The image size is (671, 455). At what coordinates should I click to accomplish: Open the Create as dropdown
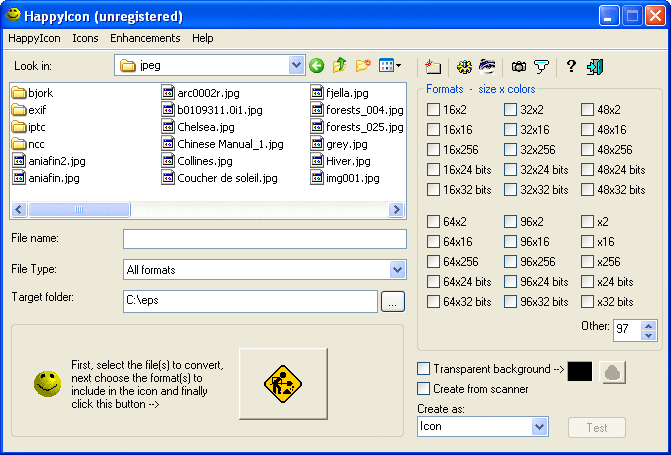click(x=540, y=427)
